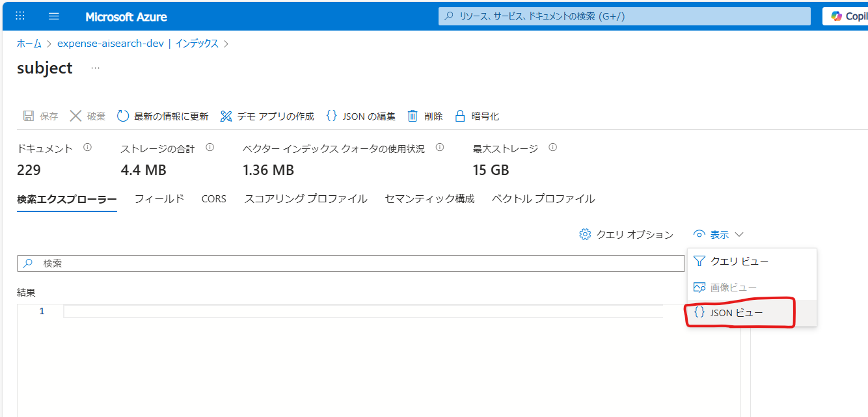868x417 pixels.
Task: Click the 削除 trash icon
Action: pos(413,116)
